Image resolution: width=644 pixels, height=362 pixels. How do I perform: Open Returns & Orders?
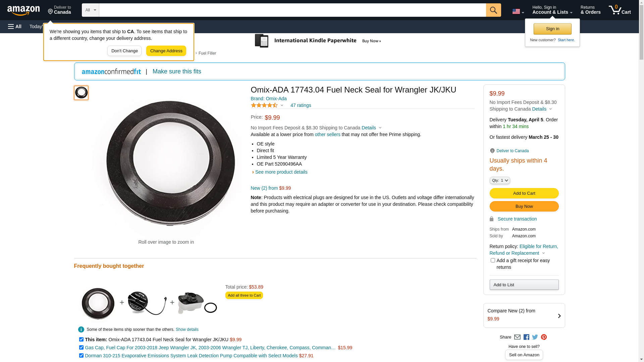tap(590, 10)
